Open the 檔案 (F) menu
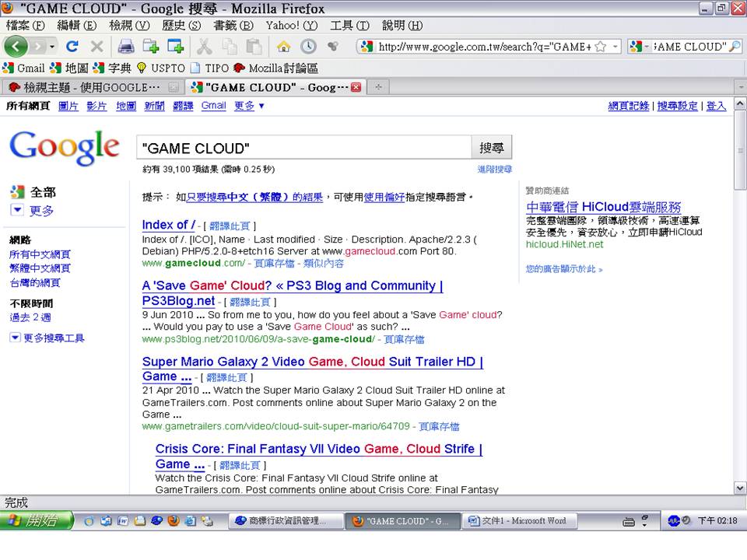The width and height of the screenshot is (747, 560). (25, 25)
